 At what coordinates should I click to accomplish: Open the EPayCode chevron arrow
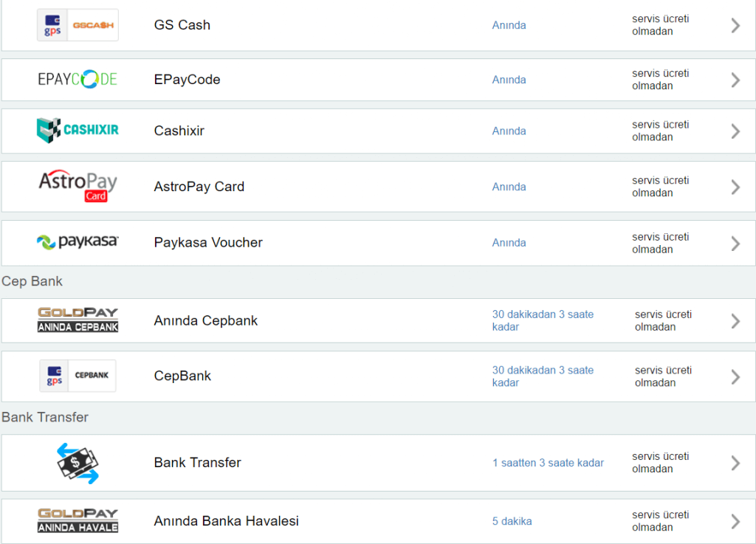pos(735,80)
